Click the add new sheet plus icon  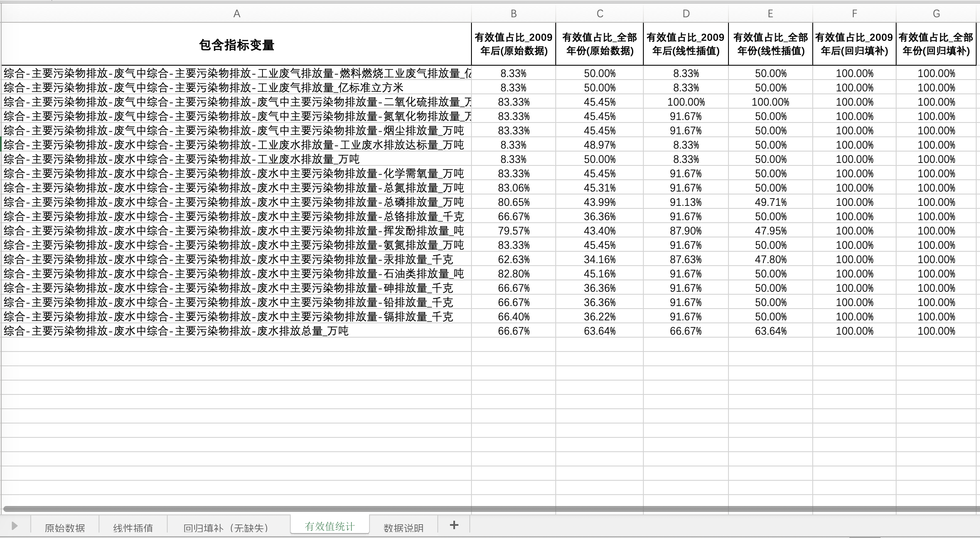coord(454,525)
